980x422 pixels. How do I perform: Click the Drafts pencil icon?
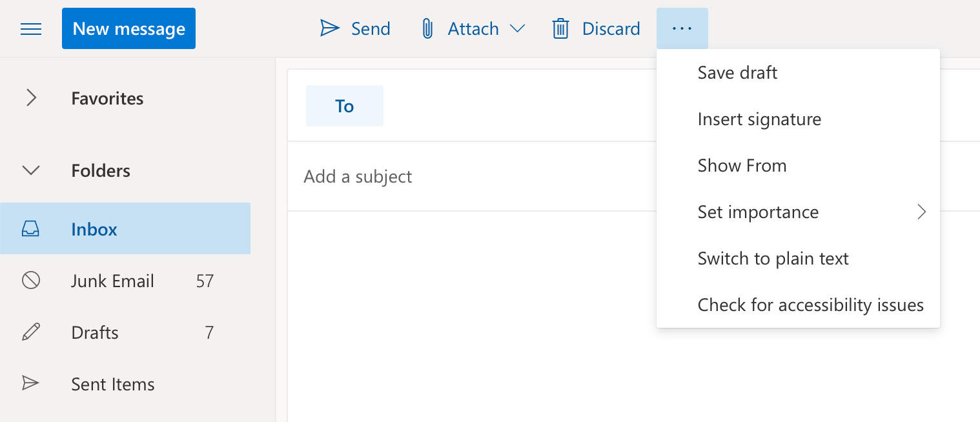point(30,332)
